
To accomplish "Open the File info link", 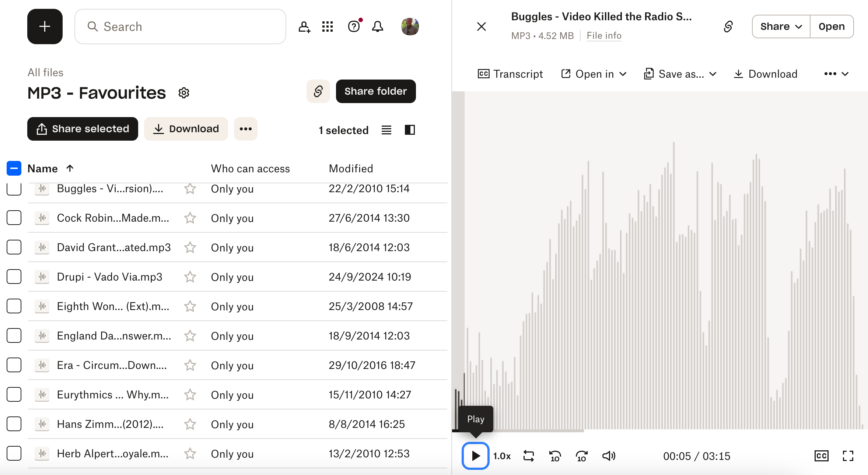I will coord(604,36).
